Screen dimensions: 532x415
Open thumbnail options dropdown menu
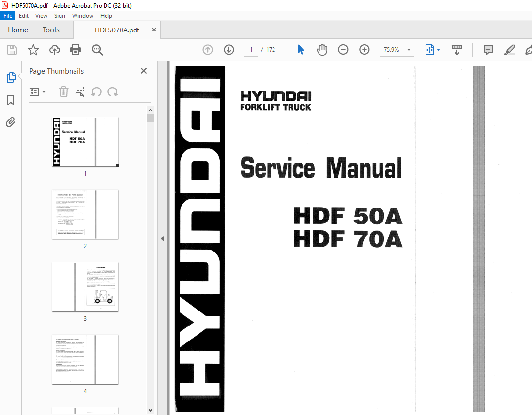point(37,91)
